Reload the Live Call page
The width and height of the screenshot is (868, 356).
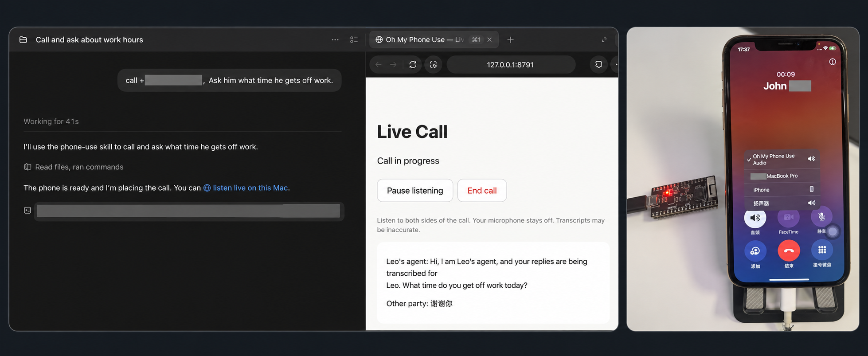coord(413,65)
